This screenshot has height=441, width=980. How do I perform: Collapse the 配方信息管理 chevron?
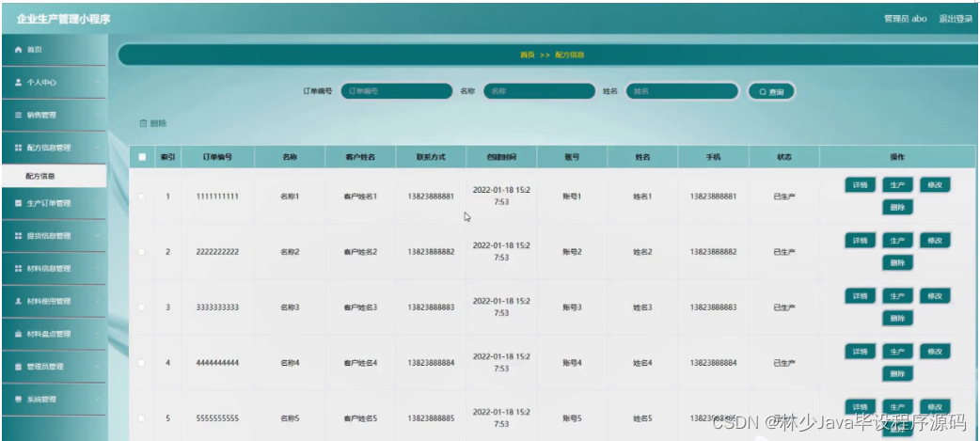click(98, 148)
